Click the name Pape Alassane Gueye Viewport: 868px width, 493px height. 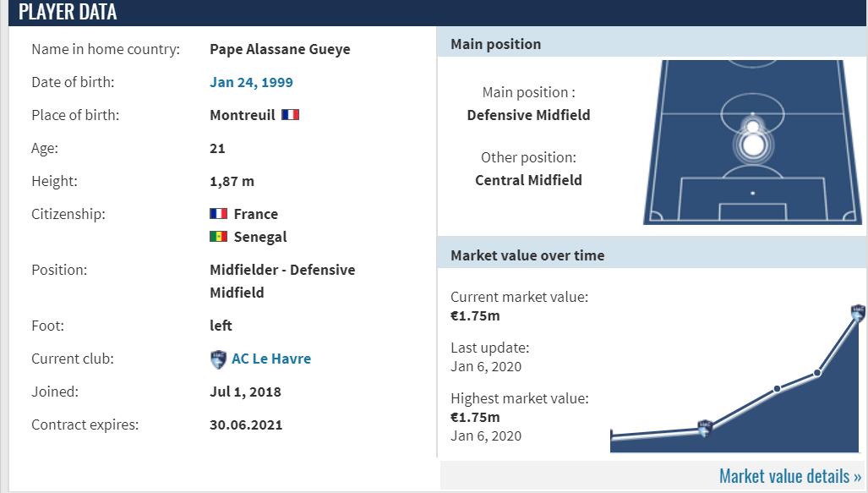pyautogui.click(x=280, y=49)
